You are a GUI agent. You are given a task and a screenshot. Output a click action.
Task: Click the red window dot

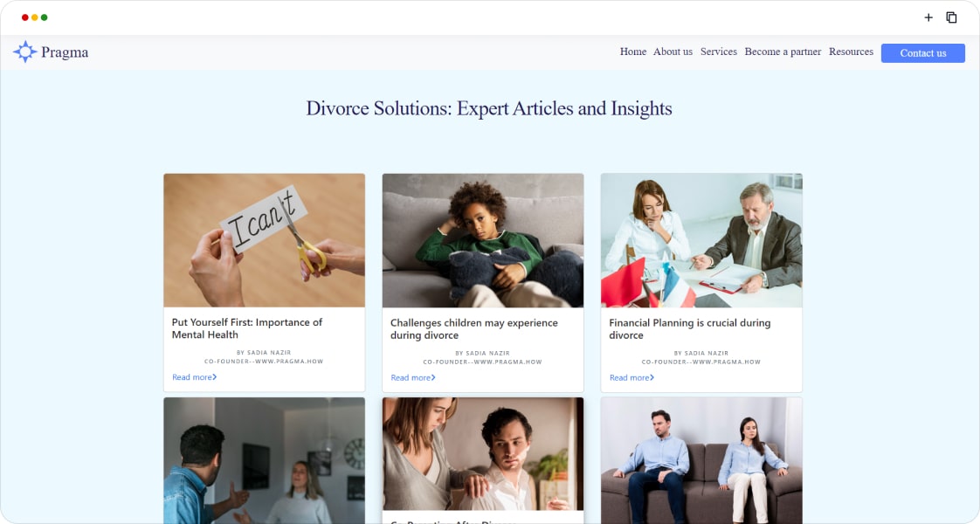(x=25, y=17)
